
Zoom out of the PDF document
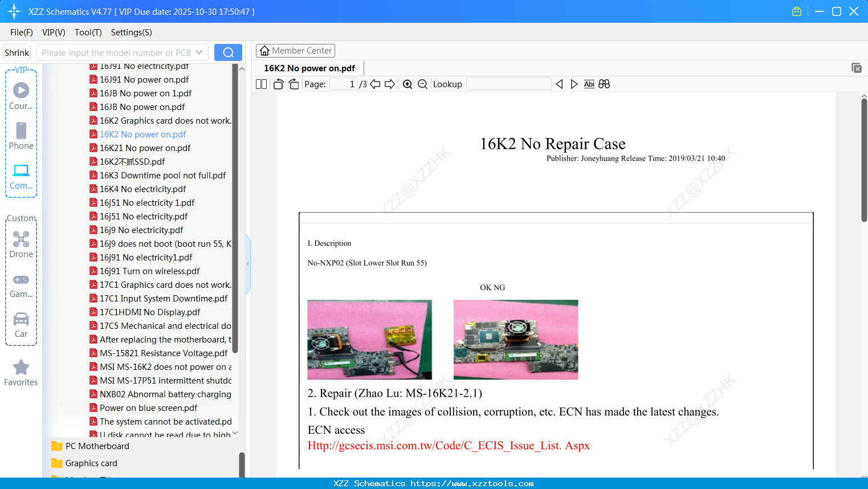[422, 84]
